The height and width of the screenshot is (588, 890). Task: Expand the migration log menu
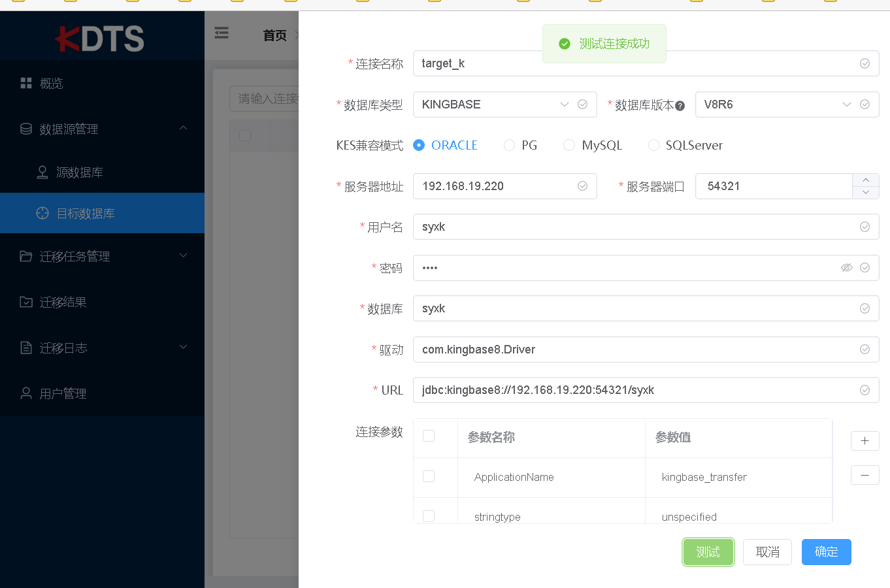pyautogui.click(x=184, y=347)
